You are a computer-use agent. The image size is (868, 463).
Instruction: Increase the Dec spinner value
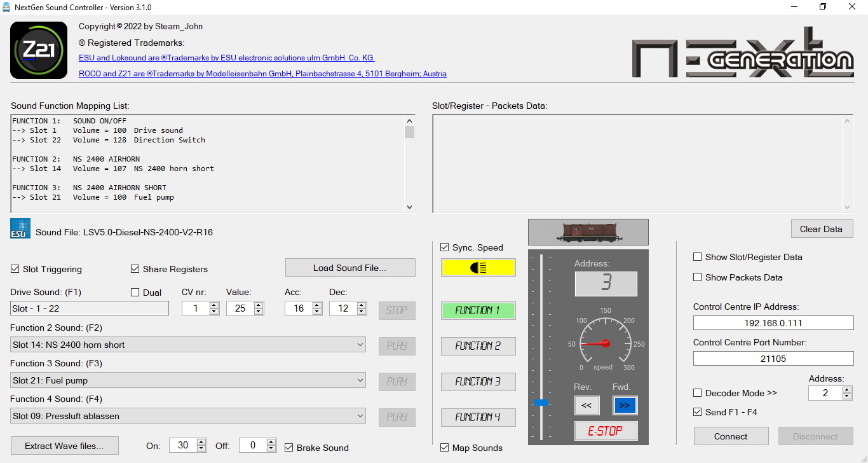point(362,305)
